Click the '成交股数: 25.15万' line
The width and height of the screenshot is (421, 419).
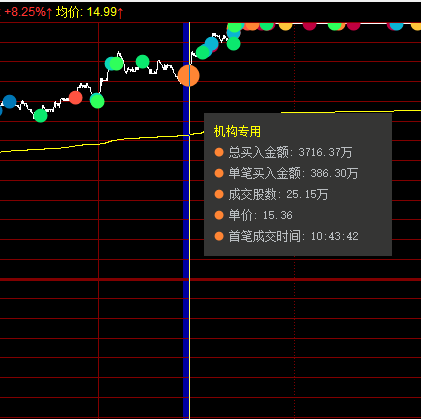(x=278, y=194)
